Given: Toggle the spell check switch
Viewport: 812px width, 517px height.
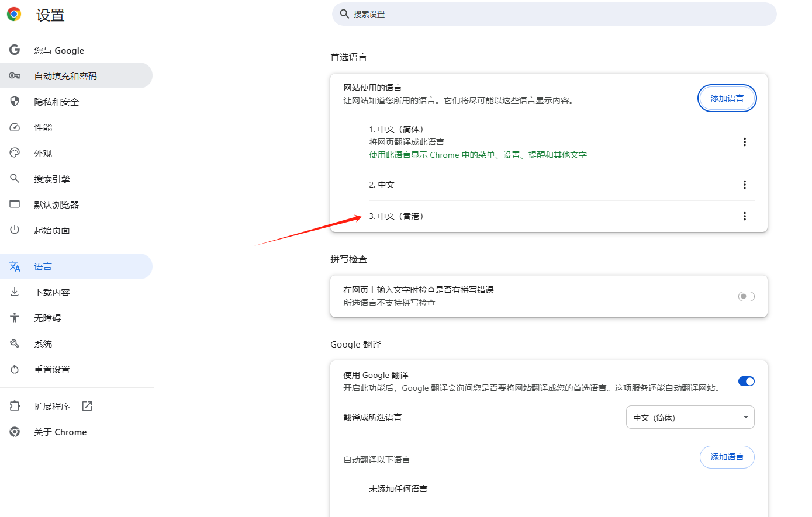Looking at the screenshot, I should click(x=746, y=296).
